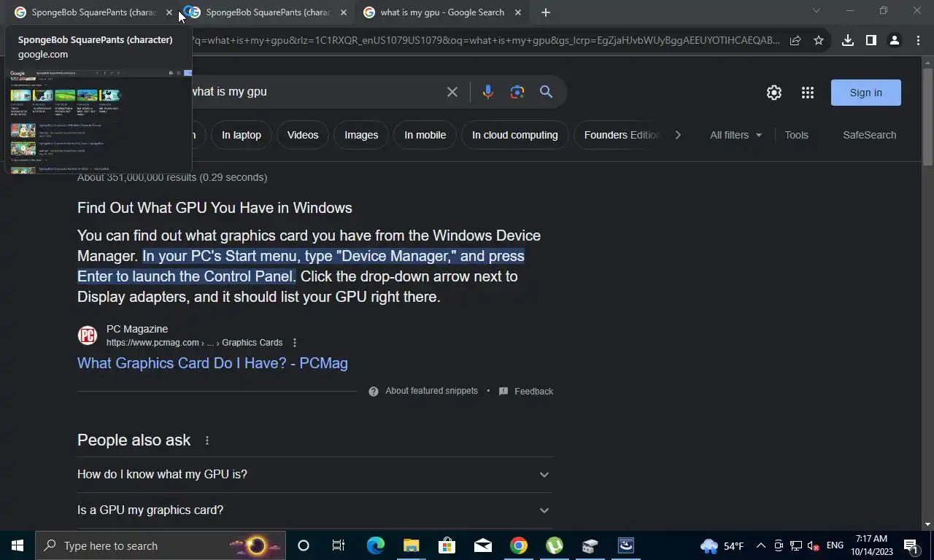Select 'what is my gpu' Google Search tab
934x560 pixels.
point(441,12)
